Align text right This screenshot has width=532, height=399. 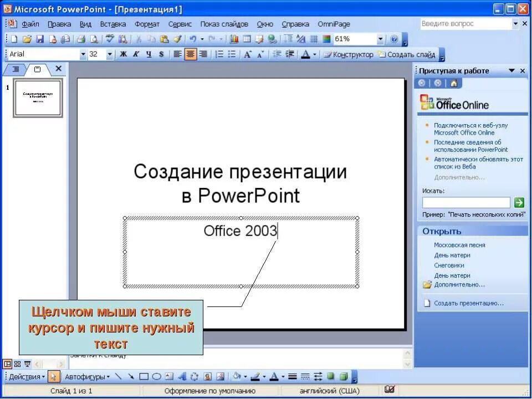pos(203,54)
